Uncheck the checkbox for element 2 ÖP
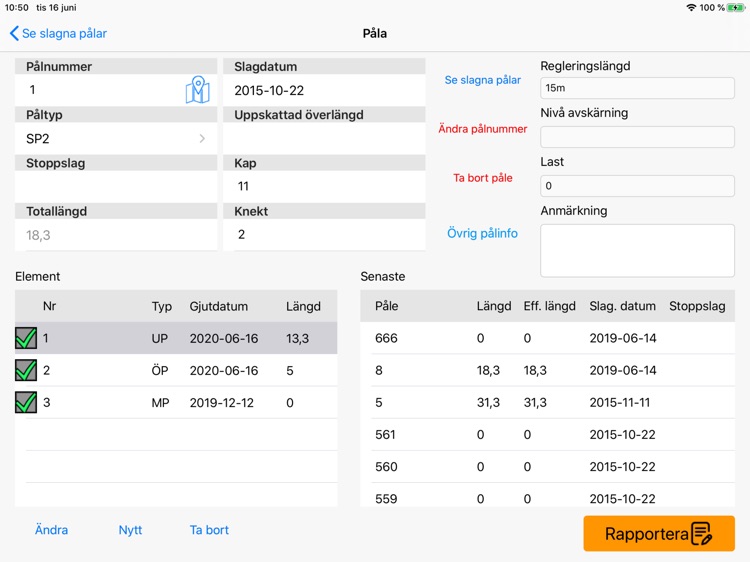 tap(26, 370)
